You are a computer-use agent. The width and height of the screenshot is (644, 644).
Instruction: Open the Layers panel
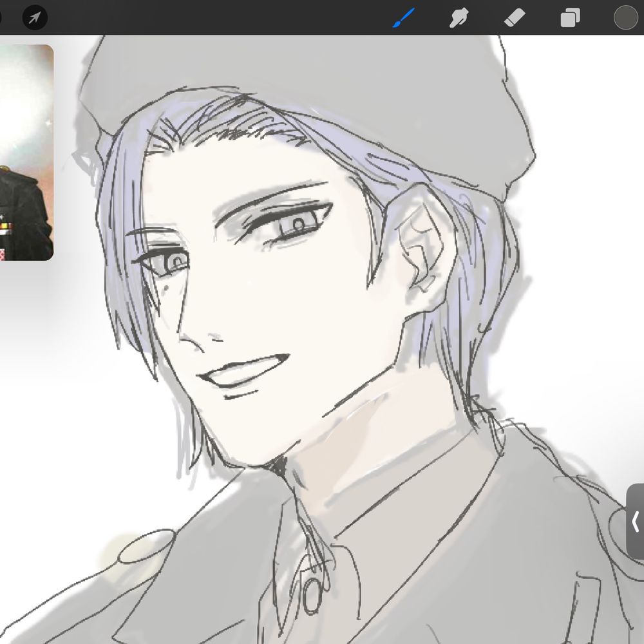[x=570, y=18]
